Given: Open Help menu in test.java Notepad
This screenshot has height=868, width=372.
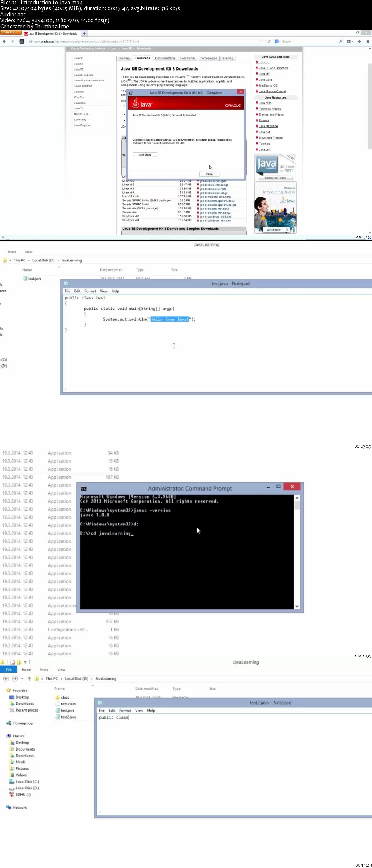Looking at the screenshot, I should pos(115,291).
